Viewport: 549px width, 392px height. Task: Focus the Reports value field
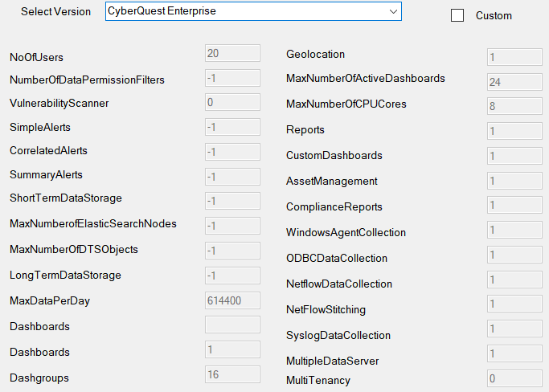514,131
